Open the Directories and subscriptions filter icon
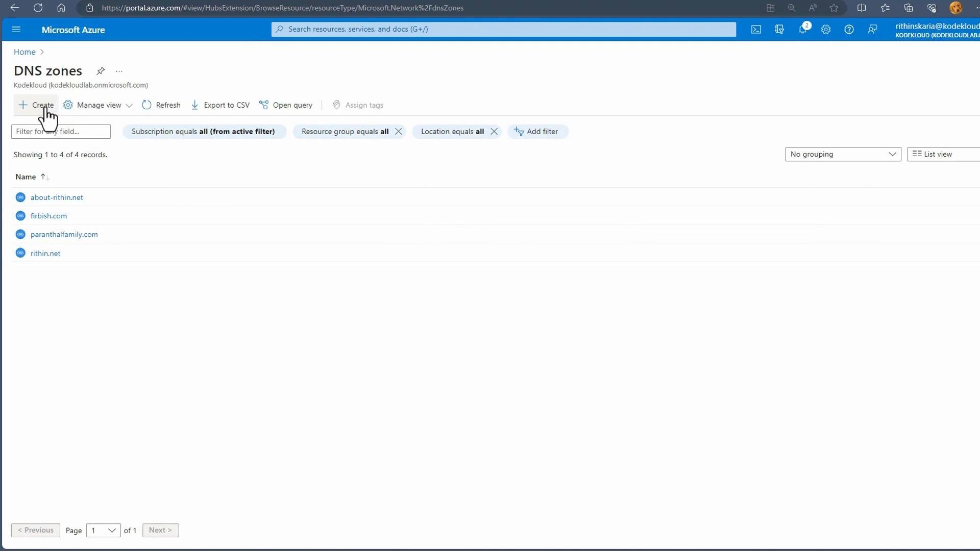Viewport: 980px width, 551px height. click(779, 30)
